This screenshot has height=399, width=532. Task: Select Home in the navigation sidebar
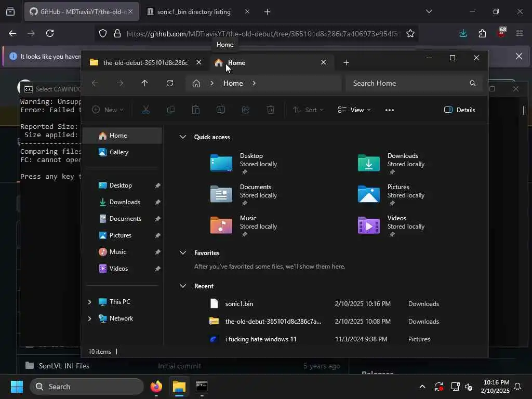[x=123, y=136]
